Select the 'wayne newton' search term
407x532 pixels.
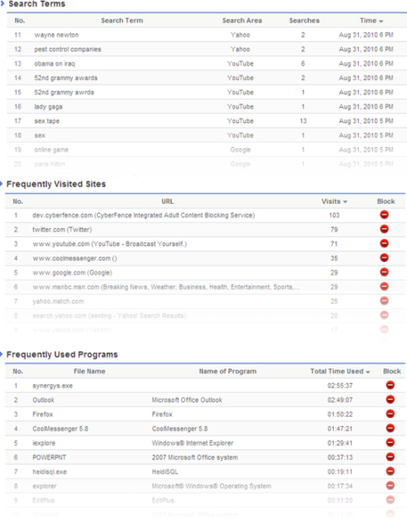(57, 35)
